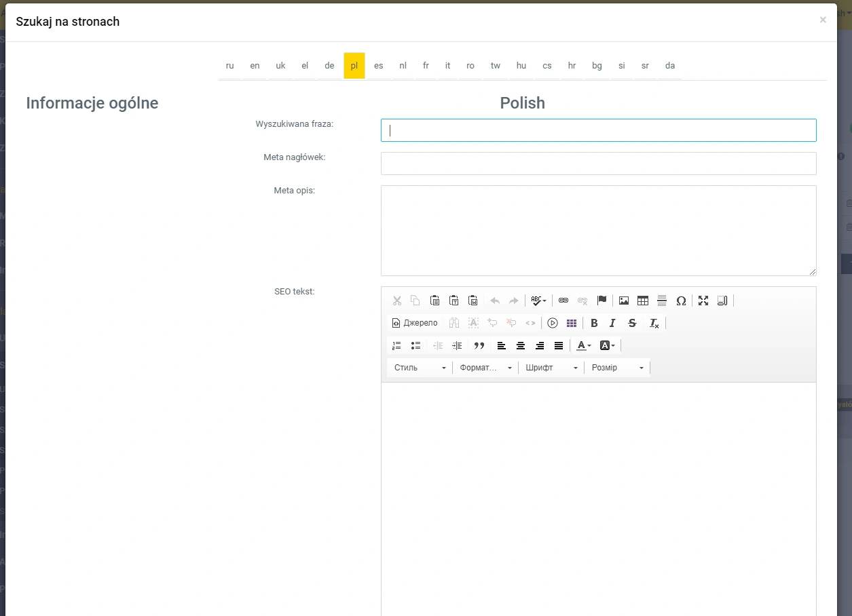Insert an image via the editor toolbar

[623, 301]
